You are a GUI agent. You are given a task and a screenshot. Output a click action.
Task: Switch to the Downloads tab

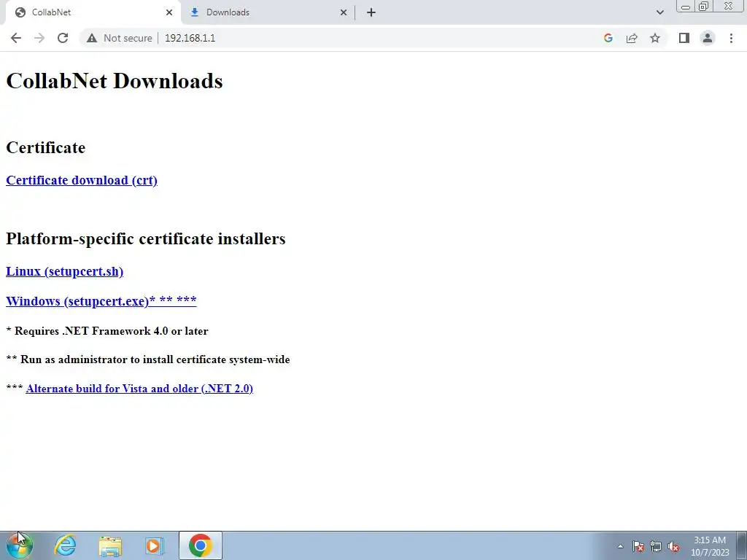[x=268, y=12]
